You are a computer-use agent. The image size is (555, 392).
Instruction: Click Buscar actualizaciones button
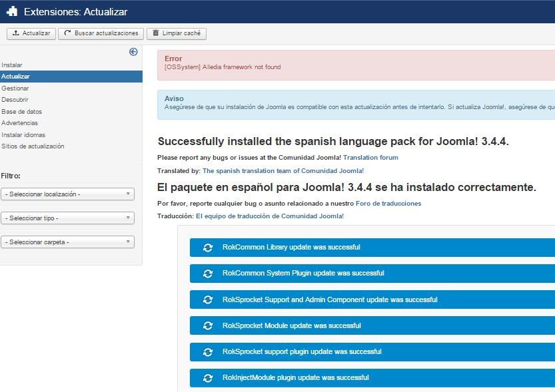pyautogui.click(x=101, y=33)
